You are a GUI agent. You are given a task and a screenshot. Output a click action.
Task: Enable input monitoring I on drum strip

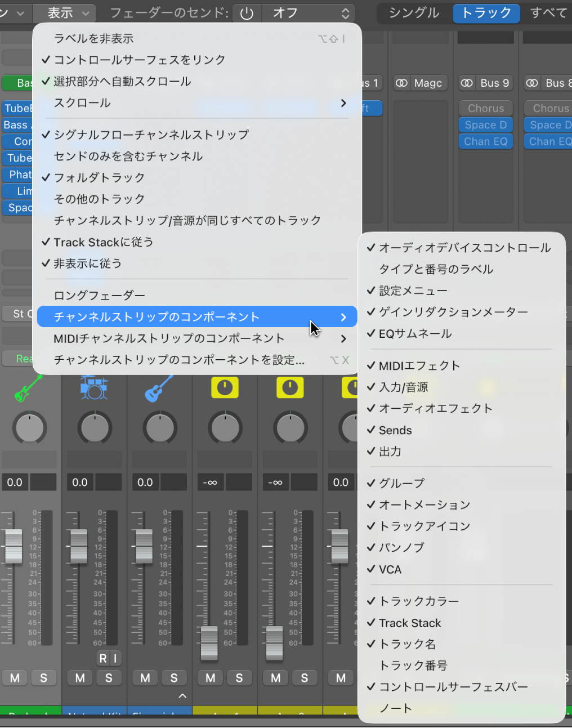pyautogui.click(x=115, y=658)
